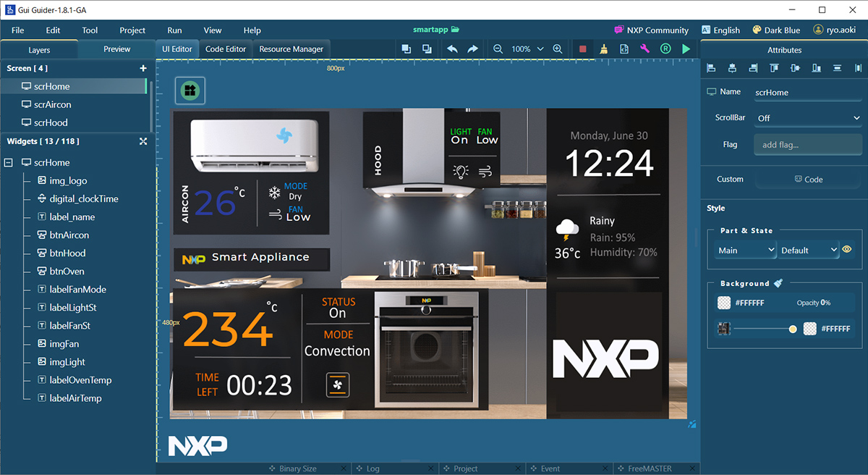The image size is (868, 475).
Task: Open the Help menu
Action: (252, 30)
